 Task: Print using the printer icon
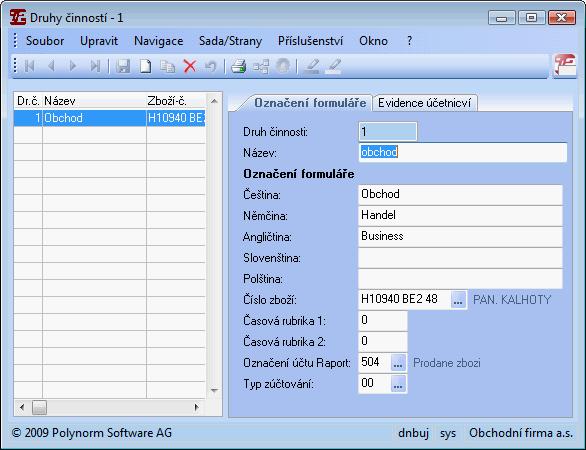click(x=238, y=66)
